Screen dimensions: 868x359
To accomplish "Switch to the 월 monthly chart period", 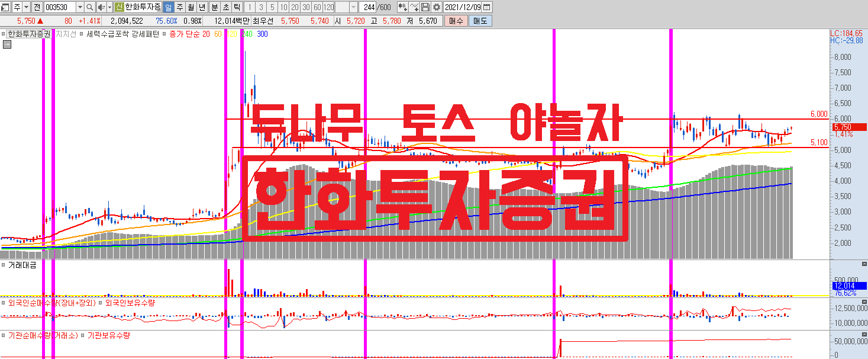I will [191, 7].
